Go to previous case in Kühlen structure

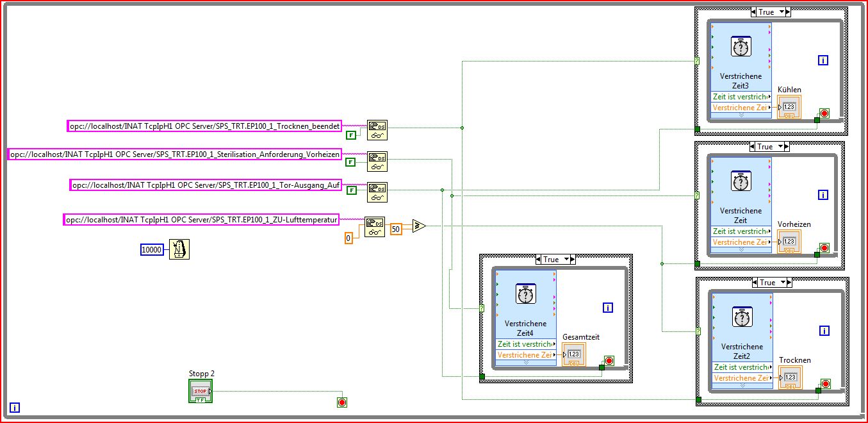point(754,12)
